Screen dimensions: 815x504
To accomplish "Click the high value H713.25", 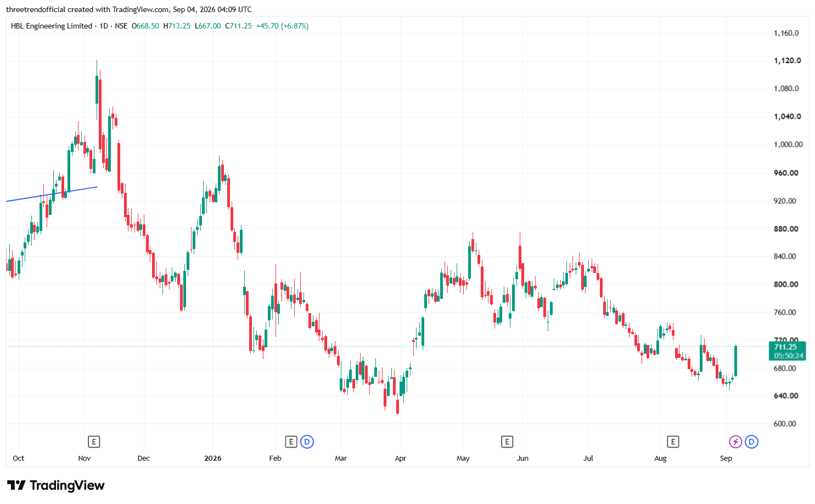I will (177, 26).
